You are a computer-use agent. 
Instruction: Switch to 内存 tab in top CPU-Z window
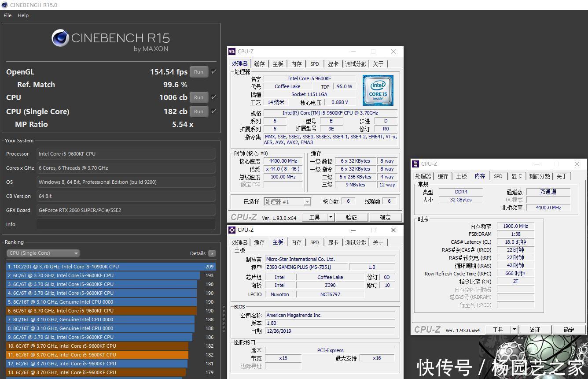(296, 64)
